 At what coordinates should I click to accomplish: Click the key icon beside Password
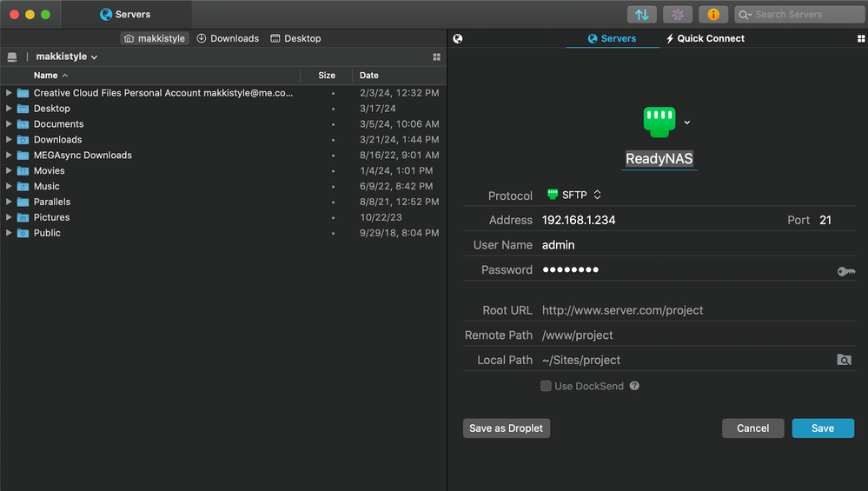845,271
